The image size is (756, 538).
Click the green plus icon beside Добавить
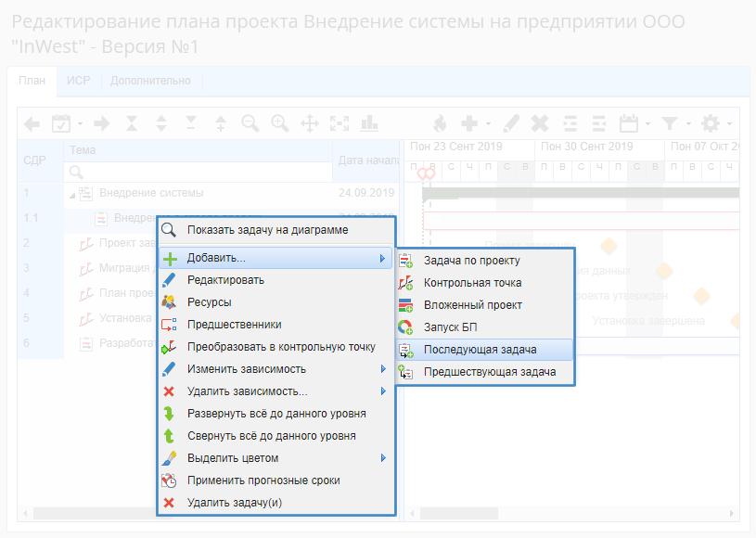(x=169, y=259)
